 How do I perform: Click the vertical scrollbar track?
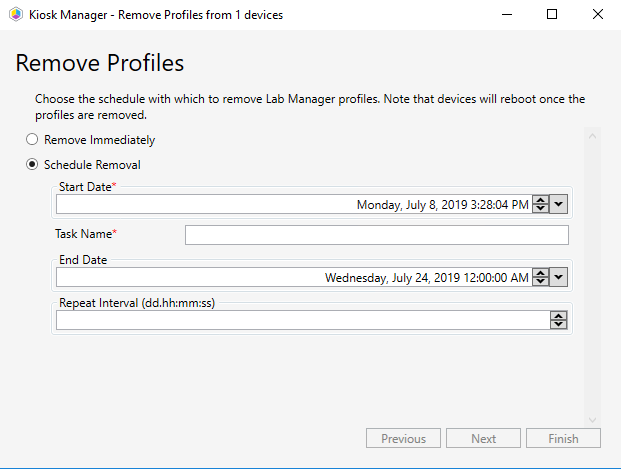pos(592,280)
